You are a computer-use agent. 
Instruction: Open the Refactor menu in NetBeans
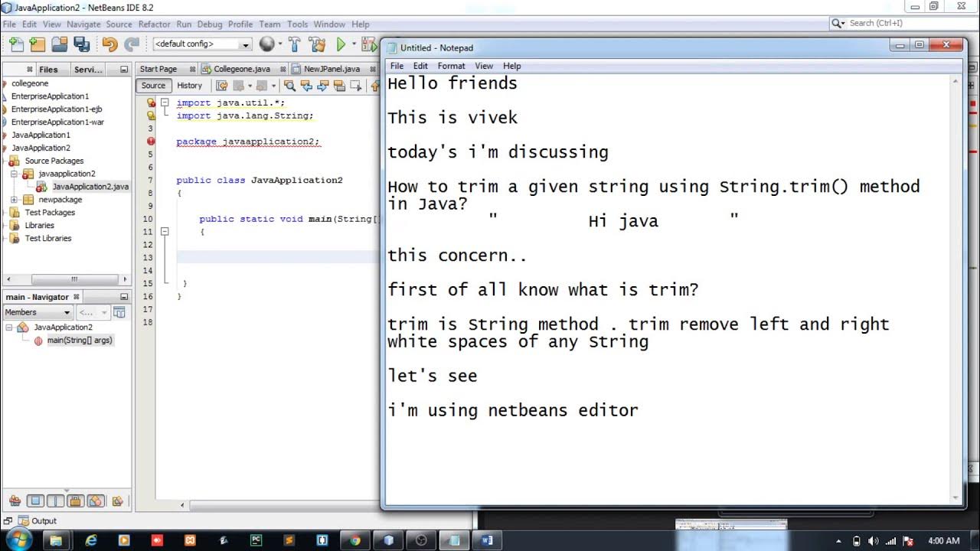(154, 24)
